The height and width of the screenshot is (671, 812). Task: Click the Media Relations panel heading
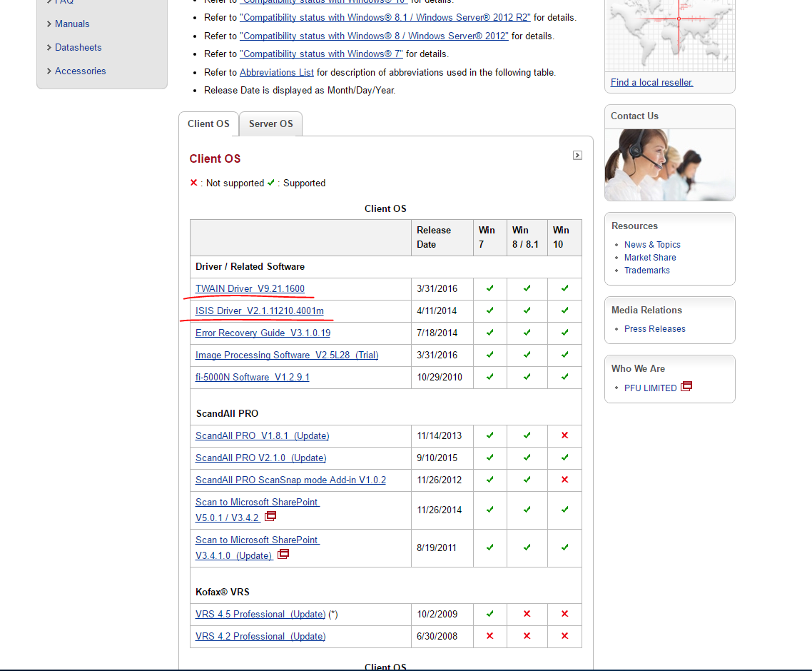tap(646, 311)
